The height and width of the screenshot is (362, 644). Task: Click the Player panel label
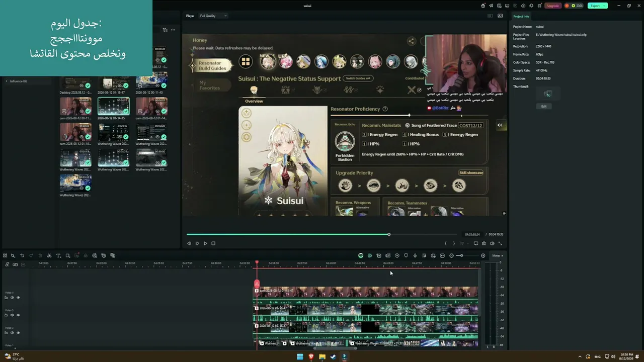190,16
